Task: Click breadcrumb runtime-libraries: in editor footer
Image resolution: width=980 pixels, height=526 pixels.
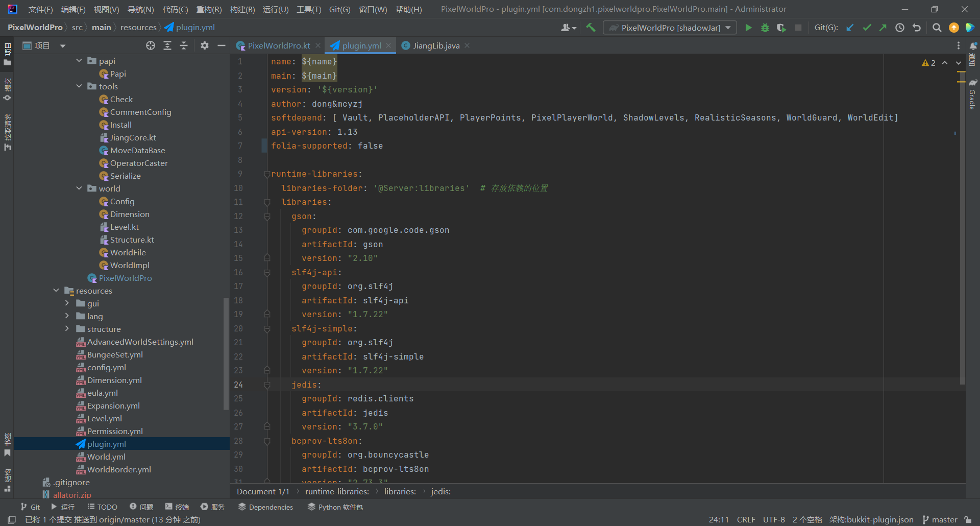Action: (x=337, y=491)
